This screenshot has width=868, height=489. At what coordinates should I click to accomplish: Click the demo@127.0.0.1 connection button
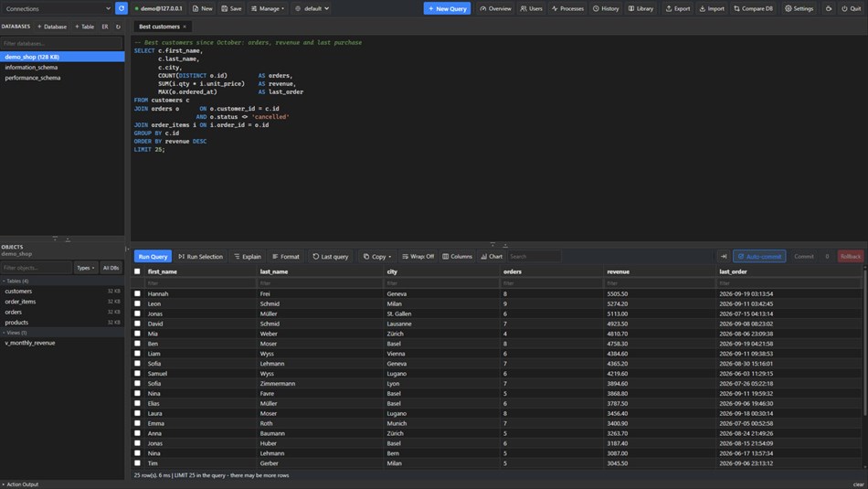[158, 8]
